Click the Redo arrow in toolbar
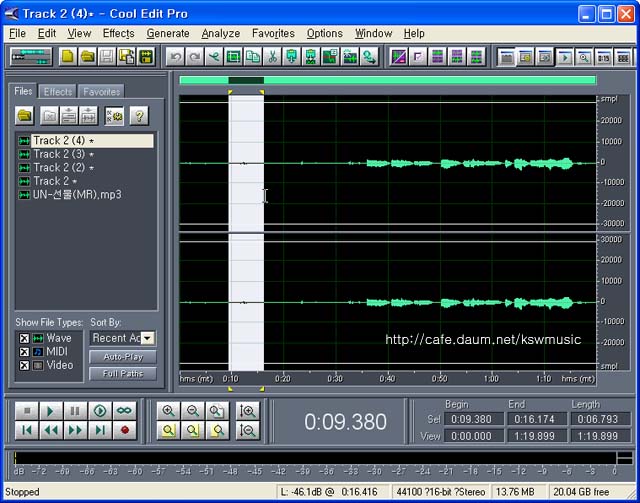The image size is (640, 503). (195, 56)
